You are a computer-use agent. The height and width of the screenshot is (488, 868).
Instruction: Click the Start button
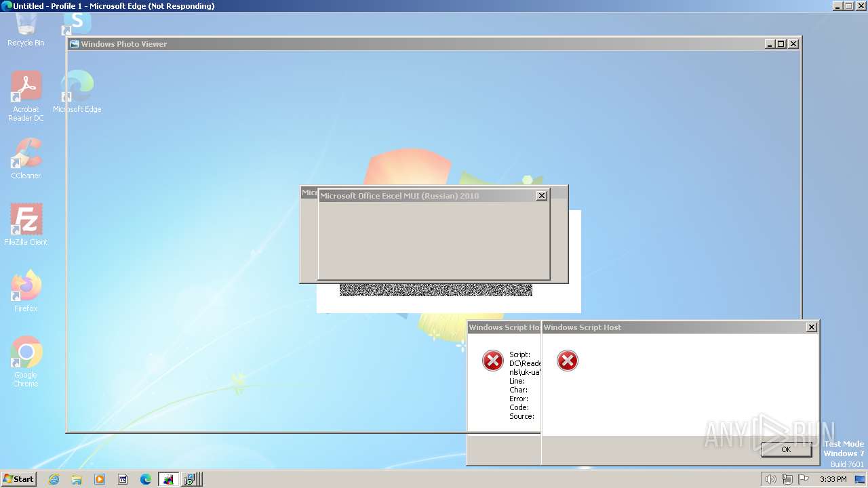(x=18, y=479)
